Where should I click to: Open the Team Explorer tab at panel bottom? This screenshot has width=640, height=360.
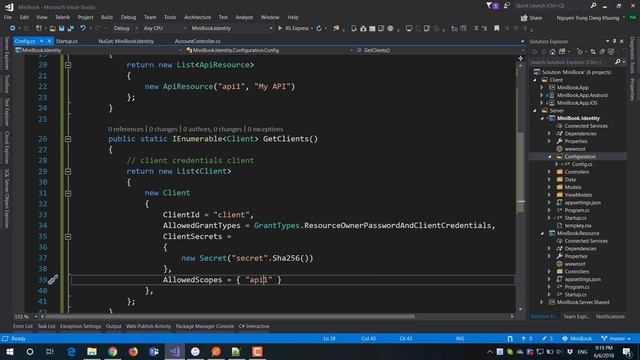pyautogui.click(x=576, y=316)
